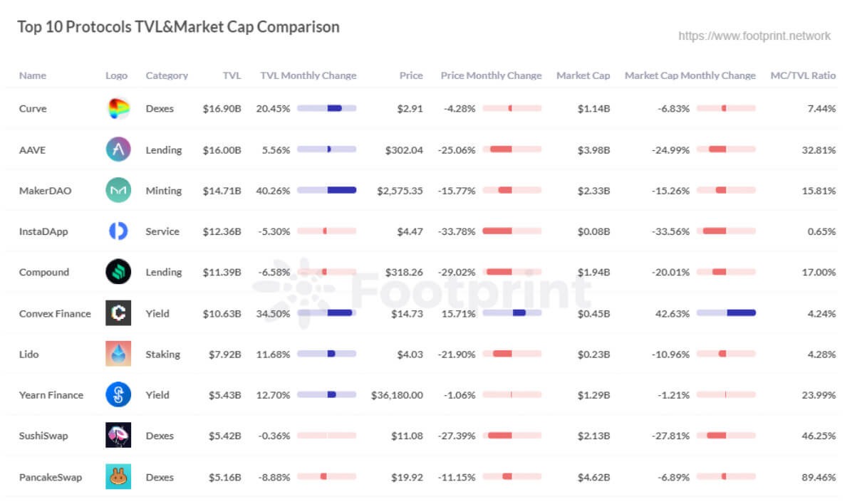Open the footprint.network link
Screen dimensions: 862x504
(x=754, y=36)
